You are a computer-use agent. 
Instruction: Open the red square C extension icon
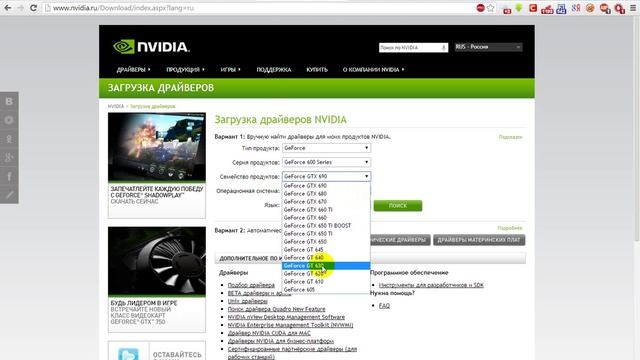pos(533,8)
